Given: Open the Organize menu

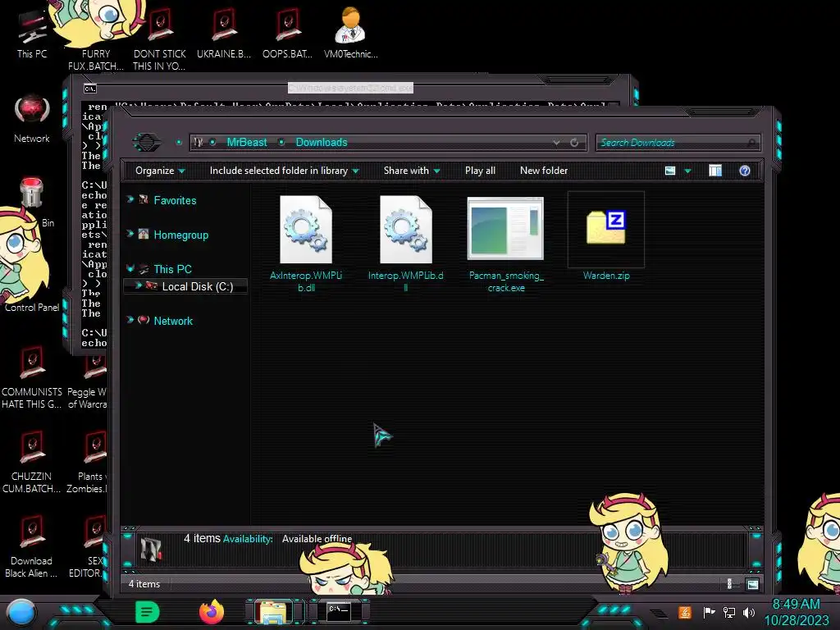Looking at the screenshot, I should coord(160,171).
